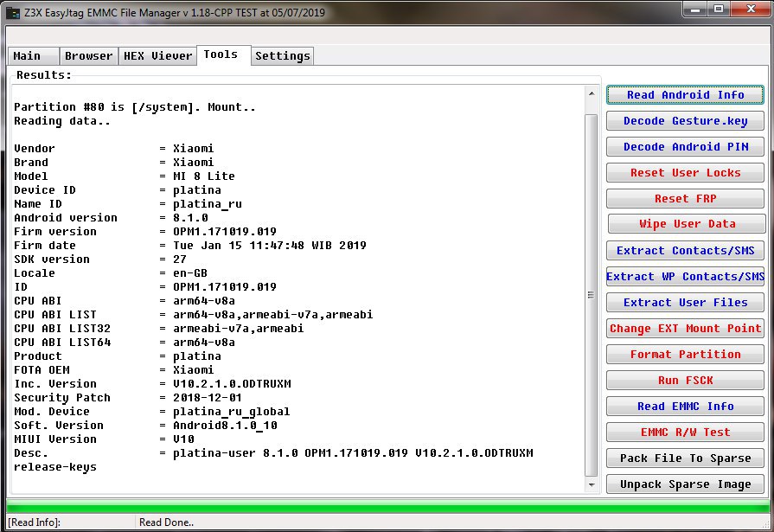This screenshot has width=774, height=532.
Task: Switch to the HEX Viewer tab
Action: pyautogui.click(x=157, y=56)
